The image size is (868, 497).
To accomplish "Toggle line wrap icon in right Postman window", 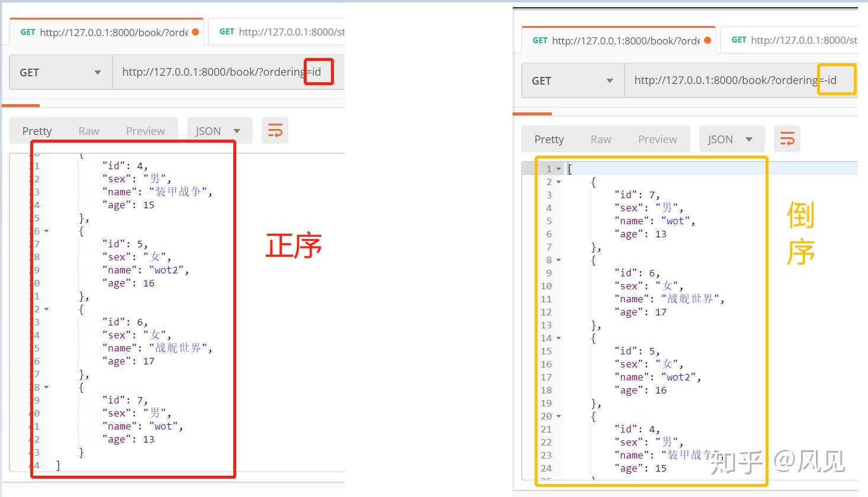I will [787, 139].
